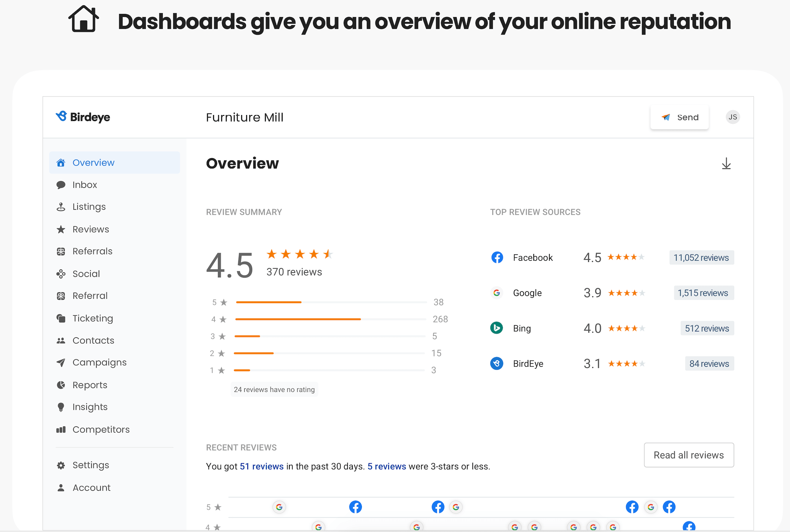This screenshot has height=532, width=790.
Task: Download the Overview report using the arrow icon
Action: (726, 163)
